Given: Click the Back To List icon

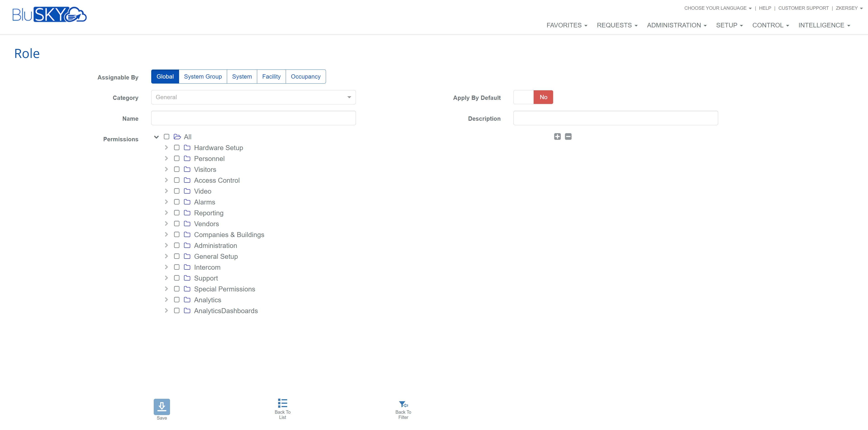Looking at the screenshot, I should tap(282, 403).
